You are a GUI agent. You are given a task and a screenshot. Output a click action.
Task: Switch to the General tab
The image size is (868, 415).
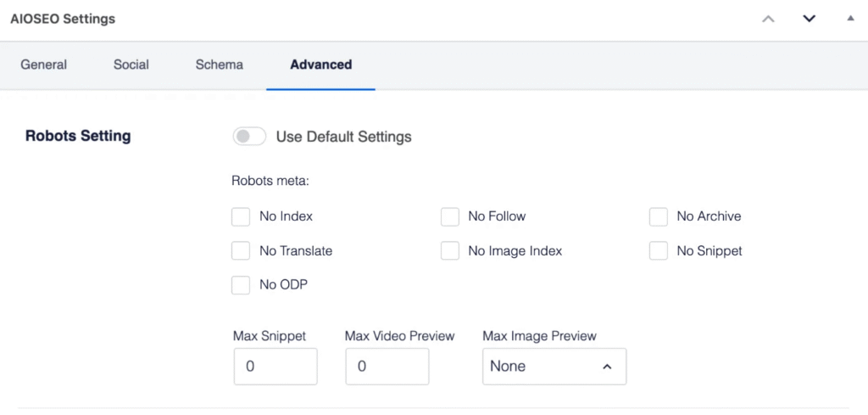pos(44,64)
